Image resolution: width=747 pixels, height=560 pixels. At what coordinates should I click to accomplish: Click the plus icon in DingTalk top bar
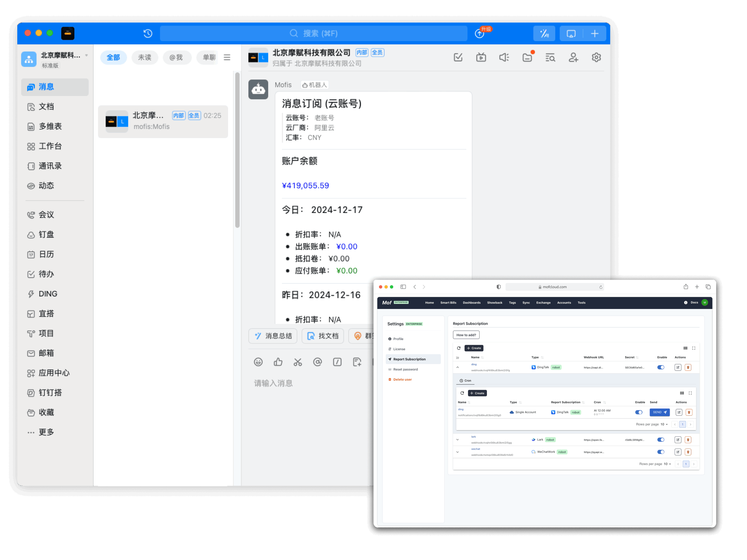(595, 33)
